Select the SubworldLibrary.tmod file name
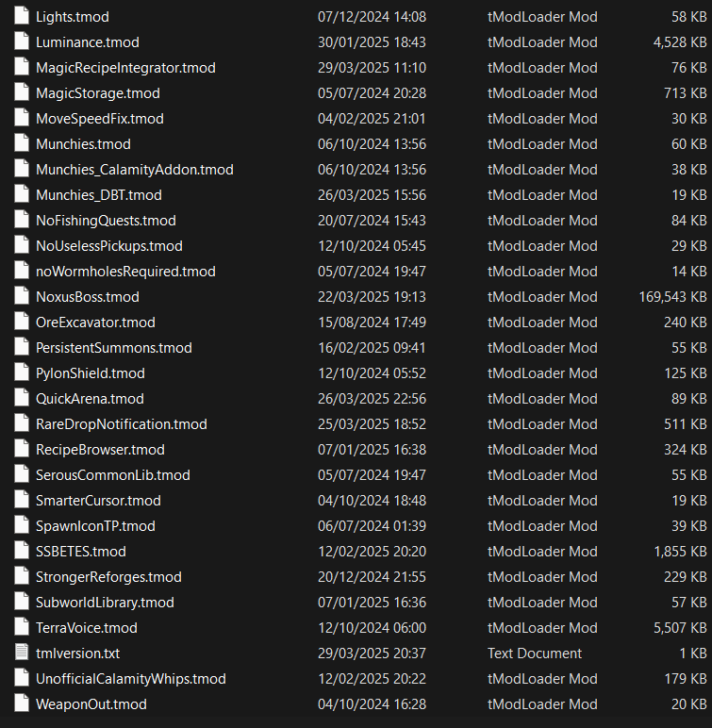This screenshot has width=712, height=728. (105, 603)
